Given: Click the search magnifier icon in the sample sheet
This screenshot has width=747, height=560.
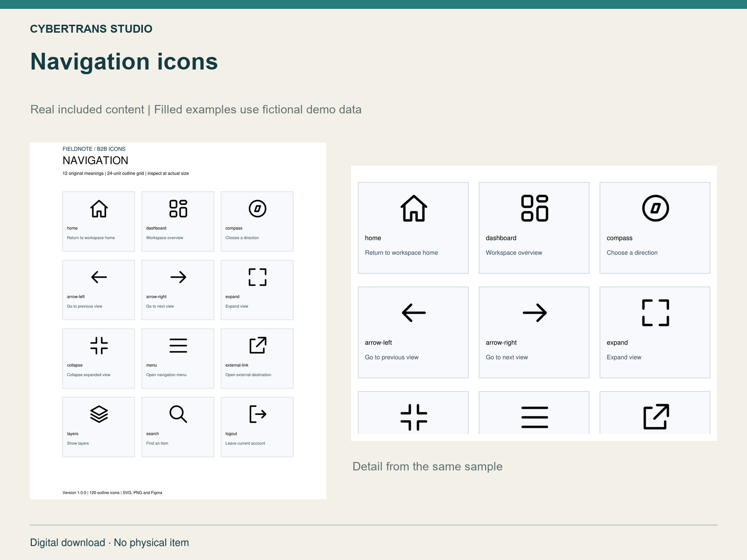Looking at the screenshot, I should 178,414.
